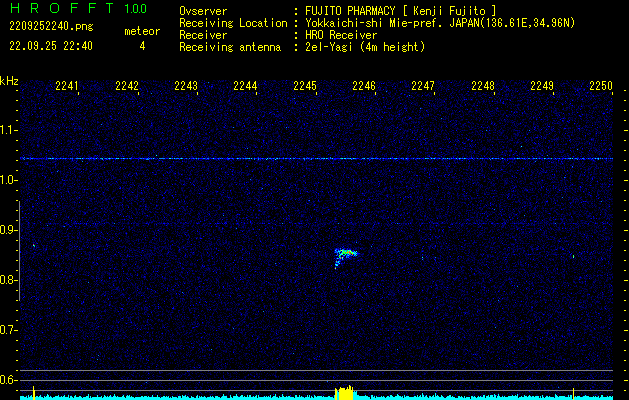This screenshot has height=400, width=629.
Task: Click the date stamp 22.09.25 22:40
Action: 50,46
